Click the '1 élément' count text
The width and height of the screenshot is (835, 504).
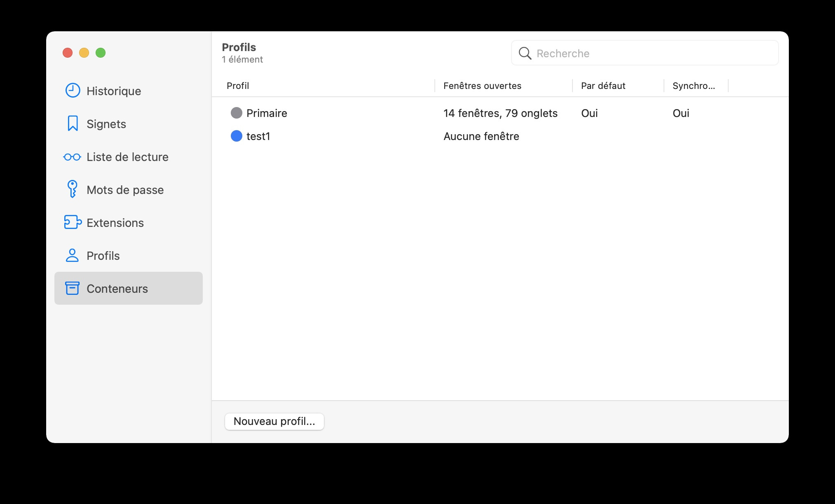(x=242, y=59)
